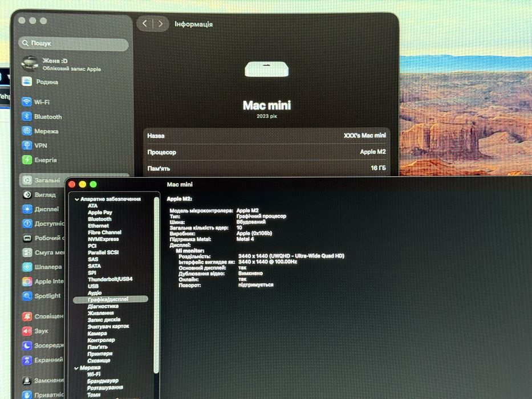Screen dimensions: 532x399
Task: Select Запис дисків in hardware tree
Action: 104,320
